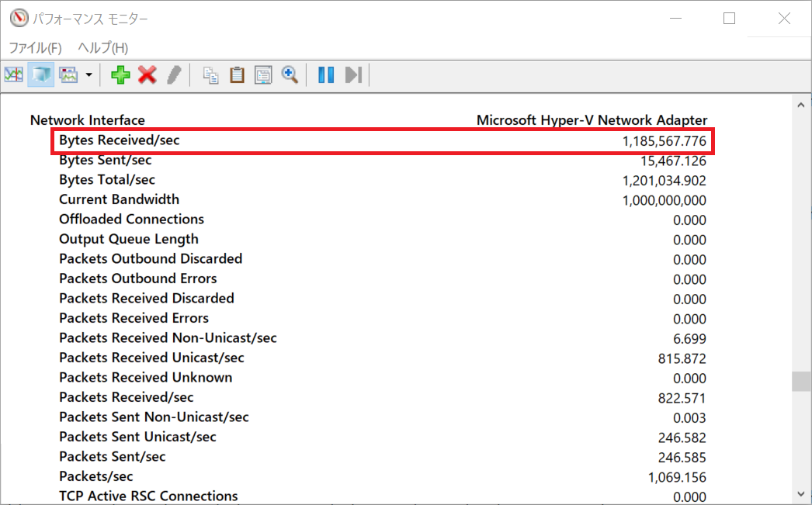812x505 pixels.
Task: Select the Current Bandwidth counter row
Action: (x=119, y=199)
